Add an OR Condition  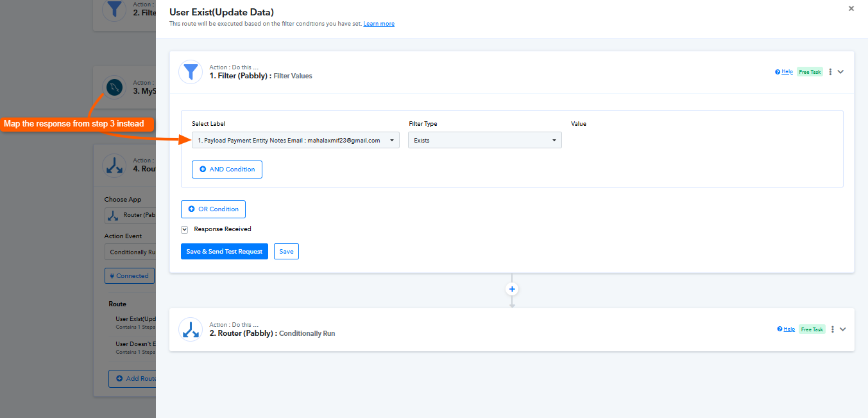coord(213,209)
